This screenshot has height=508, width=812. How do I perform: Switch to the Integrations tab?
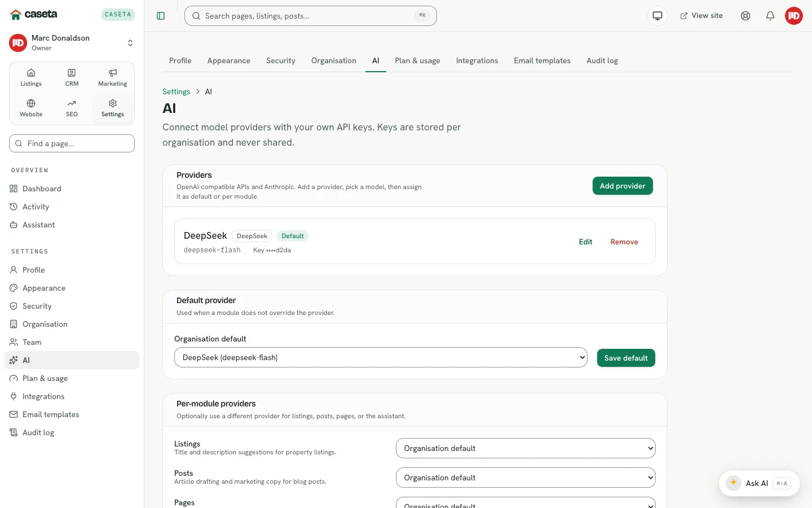click(x=477, y=60)
